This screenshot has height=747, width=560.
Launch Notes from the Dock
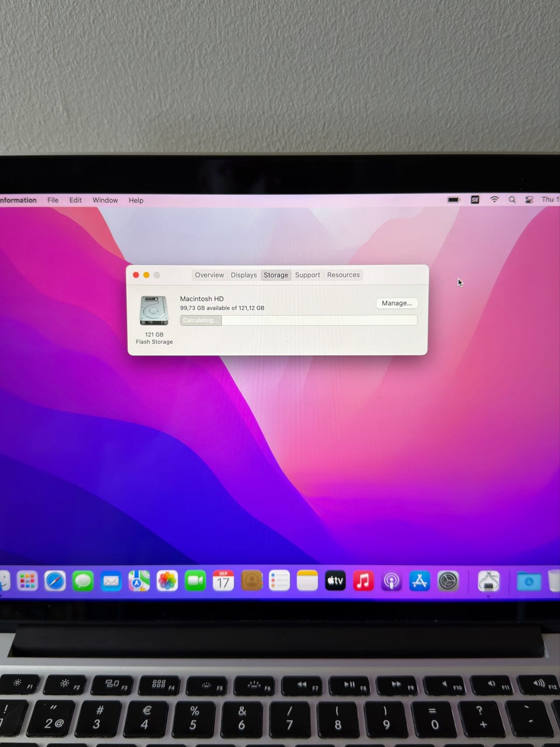click(x=307, y=581)
